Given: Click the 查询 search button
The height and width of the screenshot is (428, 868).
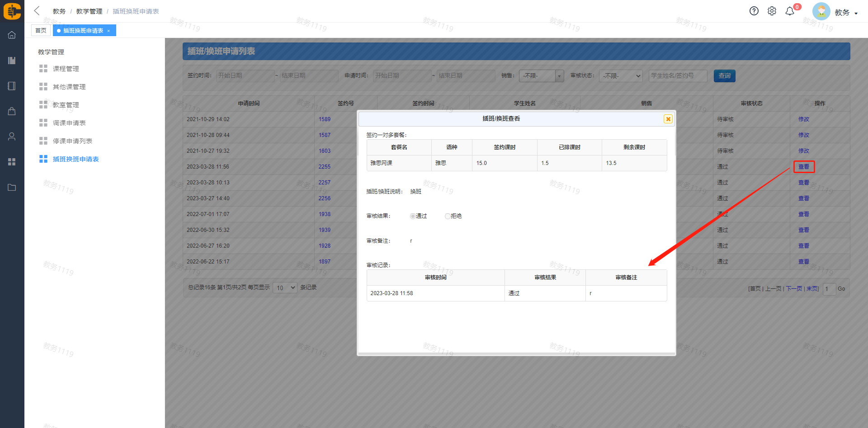Looking at the screenshot, I should point(724,76).
